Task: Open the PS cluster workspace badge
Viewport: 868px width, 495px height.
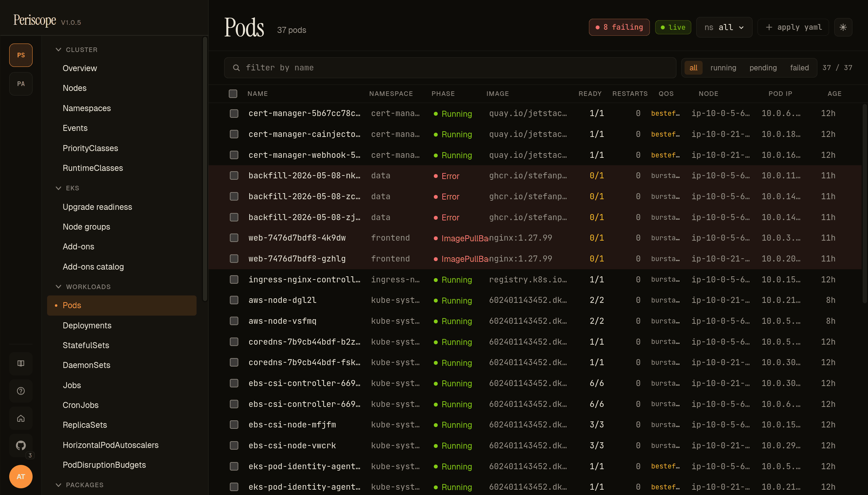Action: (x=21, y=55)
